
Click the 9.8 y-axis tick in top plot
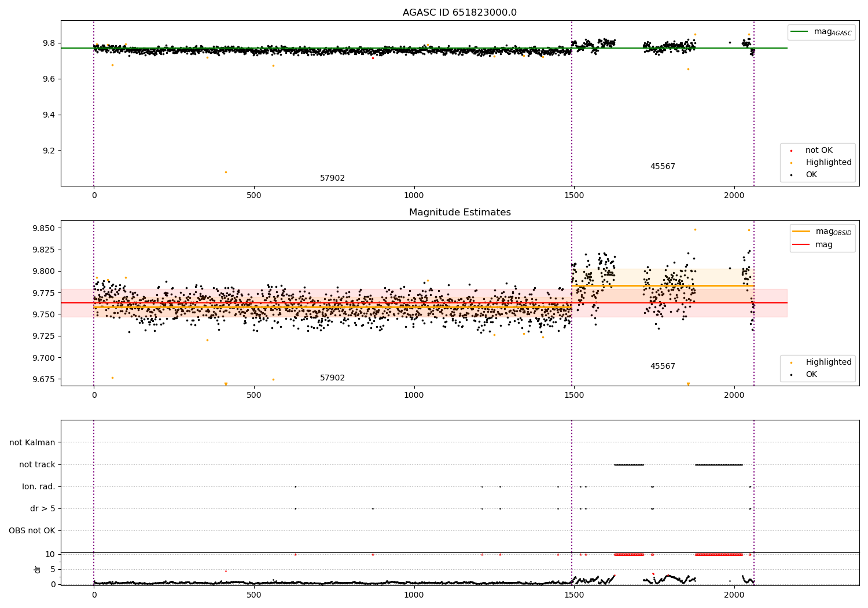pos(49,43)
